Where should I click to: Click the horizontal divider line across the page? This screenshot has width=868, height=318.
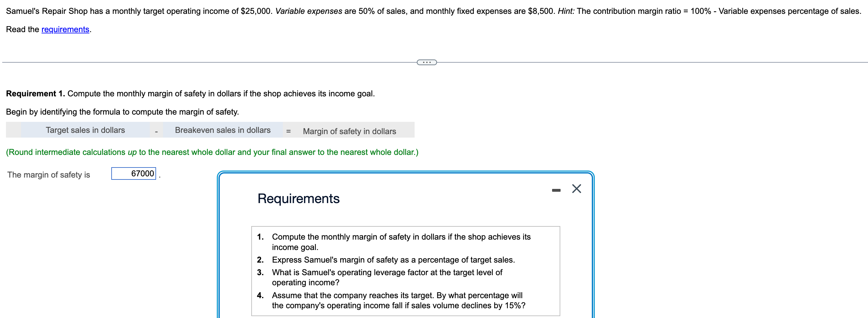(202, 62)
